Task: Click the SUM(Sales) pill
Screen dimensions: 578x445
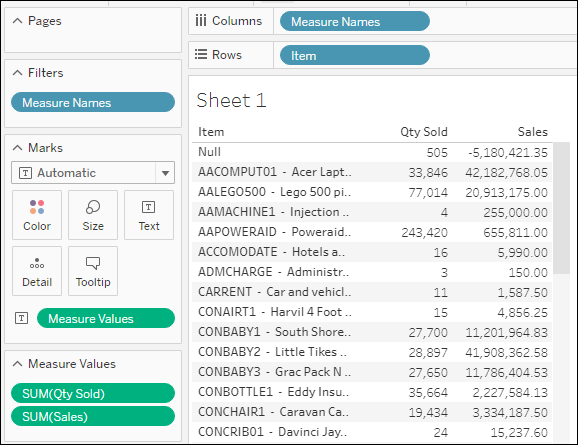Action: pos(93,416)
